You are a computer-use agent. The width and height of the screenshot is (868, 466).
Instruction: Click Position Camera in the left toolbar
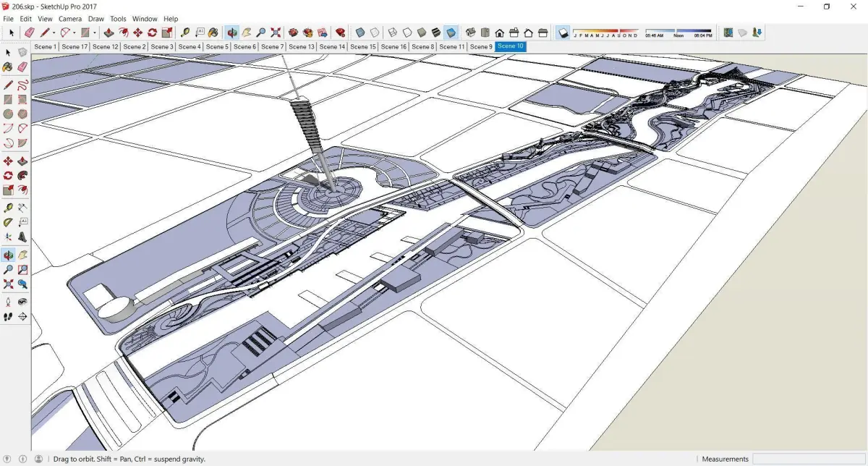8,302
